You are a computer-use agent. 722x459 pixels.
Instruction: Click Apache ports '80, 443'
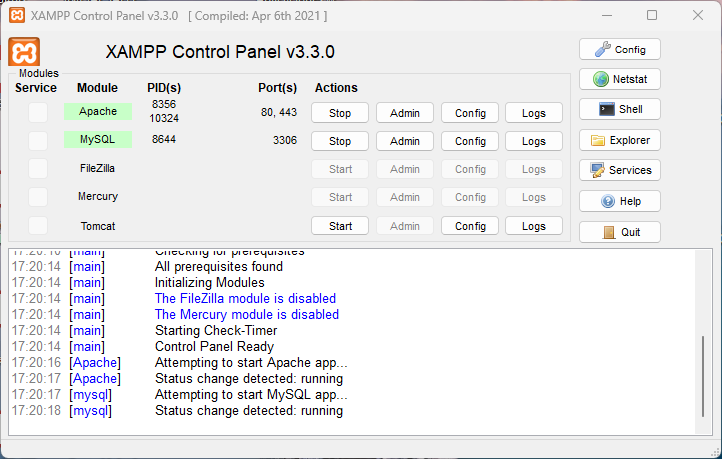coord(279,112)
